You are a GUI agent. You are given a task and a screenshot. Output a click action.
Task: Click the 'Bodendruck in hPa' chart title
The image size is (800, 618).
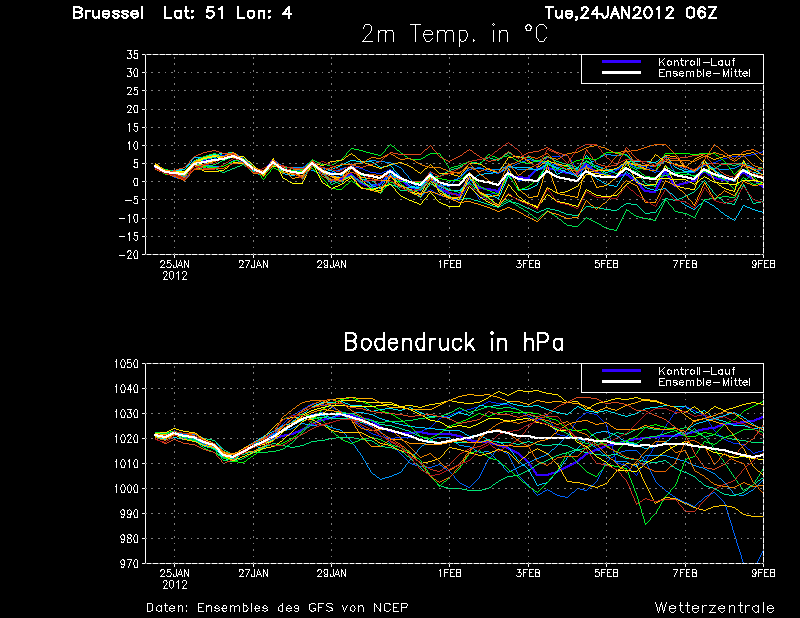(454, 342)
